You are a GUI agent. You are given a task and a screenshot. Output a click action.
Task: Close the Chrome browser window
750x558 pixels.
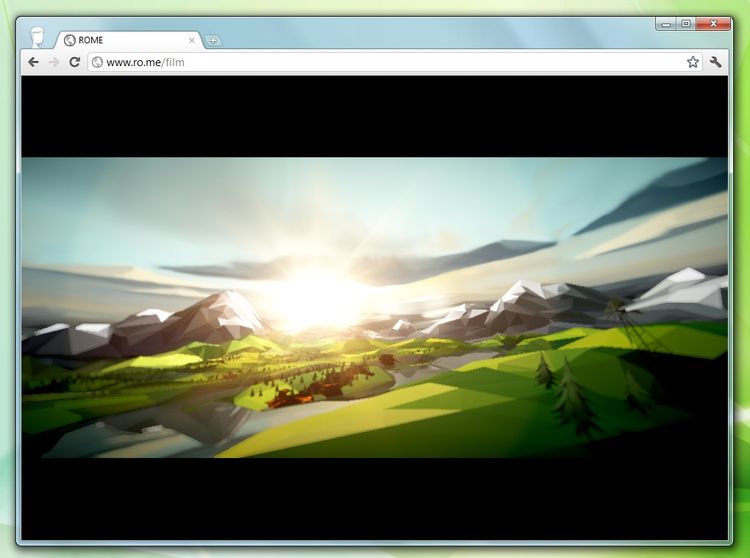(712, 24)
